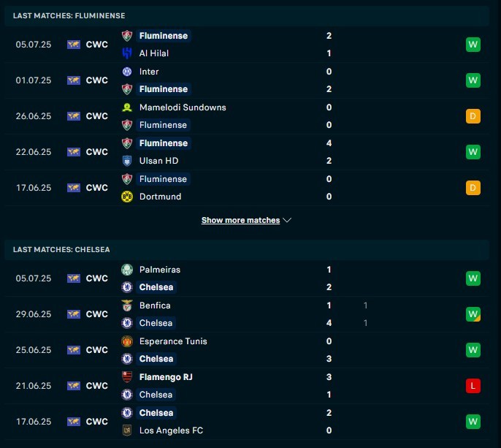Open the draw badge for Mamelodi Sundowns match
Viewport: 501px width, 448px height.
point(473,116)
